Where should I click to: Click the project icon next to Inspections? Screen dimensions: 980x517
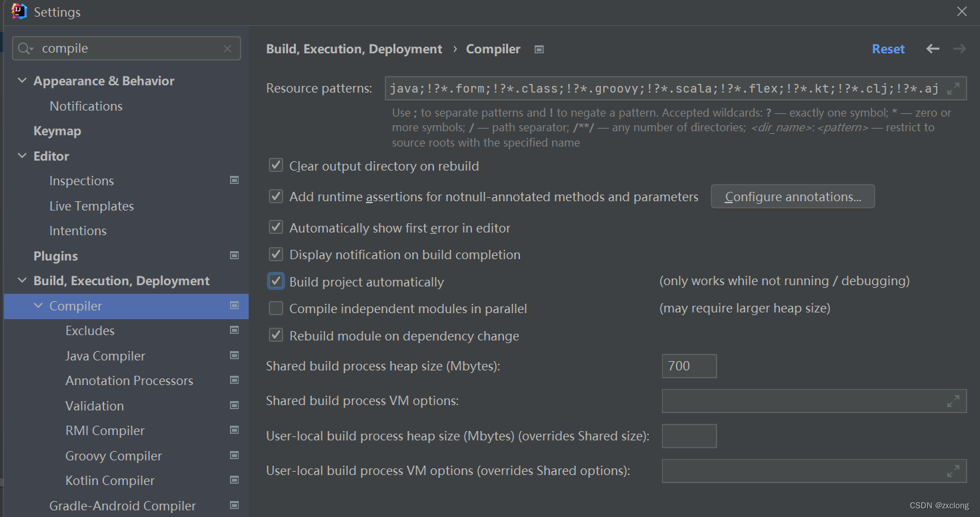(x=234, y=181)
